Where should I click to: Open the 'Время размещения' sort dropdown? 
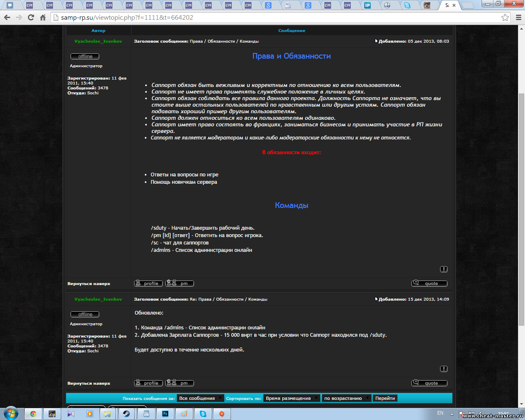292,398
